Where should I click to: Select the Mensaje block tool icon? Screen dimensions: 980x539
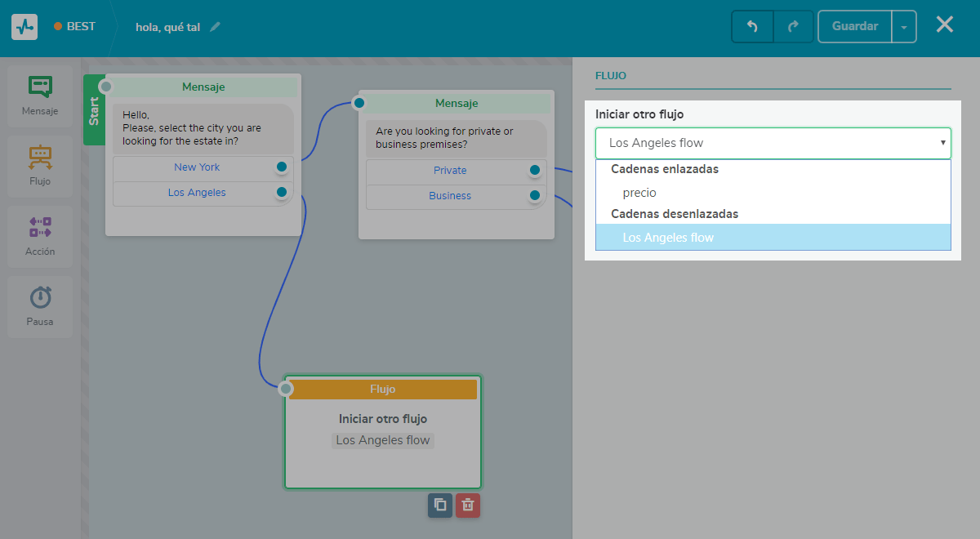pyautogui.click(x=40, y=87)
